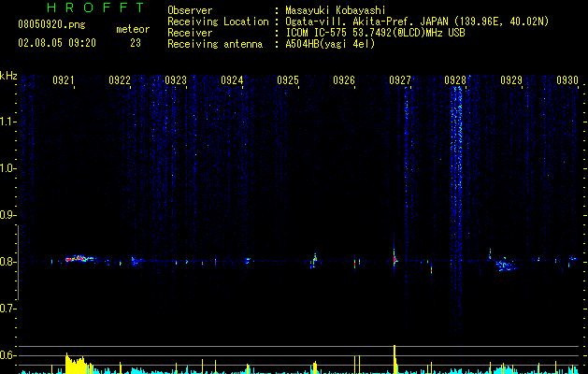Click the ICOM IC-575 receiver frequency text
Screen dimensions: 588x374
coord(375,33)
